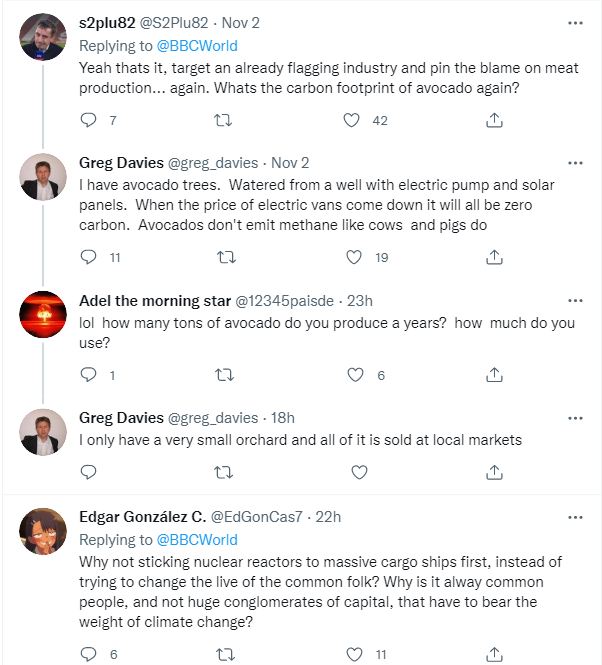This screenshot has width=602, height=665.
Task: Like Adel the morning star's reply
Action: (x=352, y=375)
